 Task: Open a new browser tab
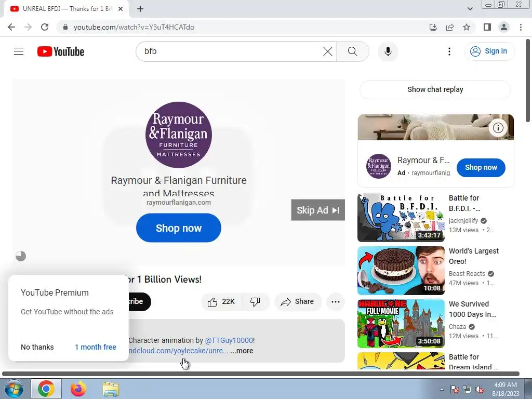pyautogui.click(x=140, y=9)
